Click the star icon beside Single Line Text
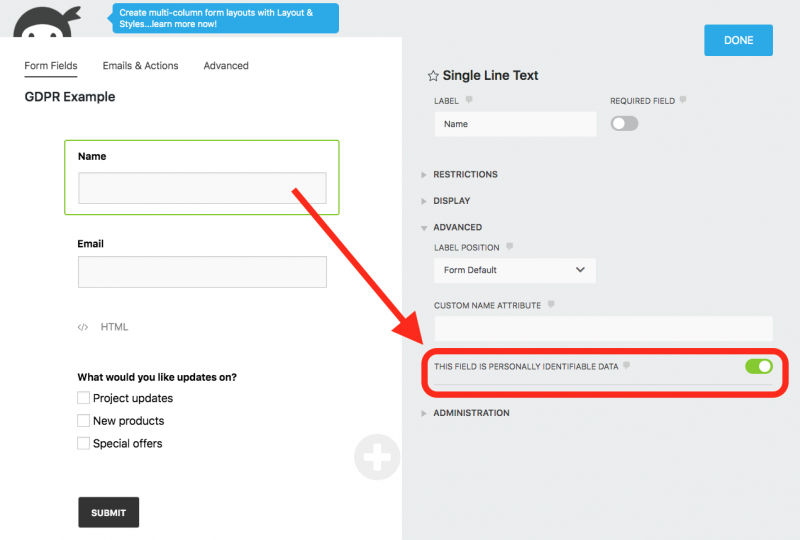Viewport: 800px width, 540px height. pos(433,76)
